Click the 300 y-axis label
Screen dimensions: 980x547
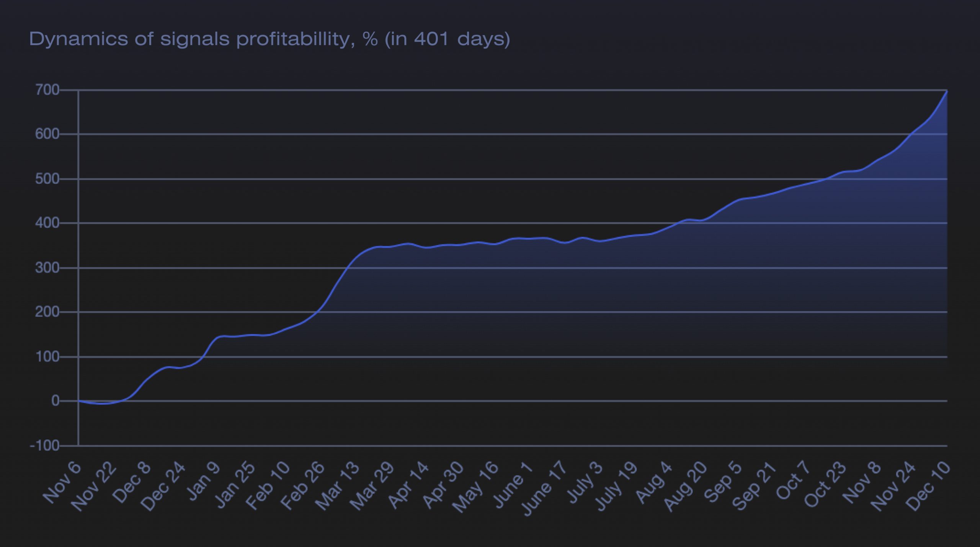pos(47,268)
